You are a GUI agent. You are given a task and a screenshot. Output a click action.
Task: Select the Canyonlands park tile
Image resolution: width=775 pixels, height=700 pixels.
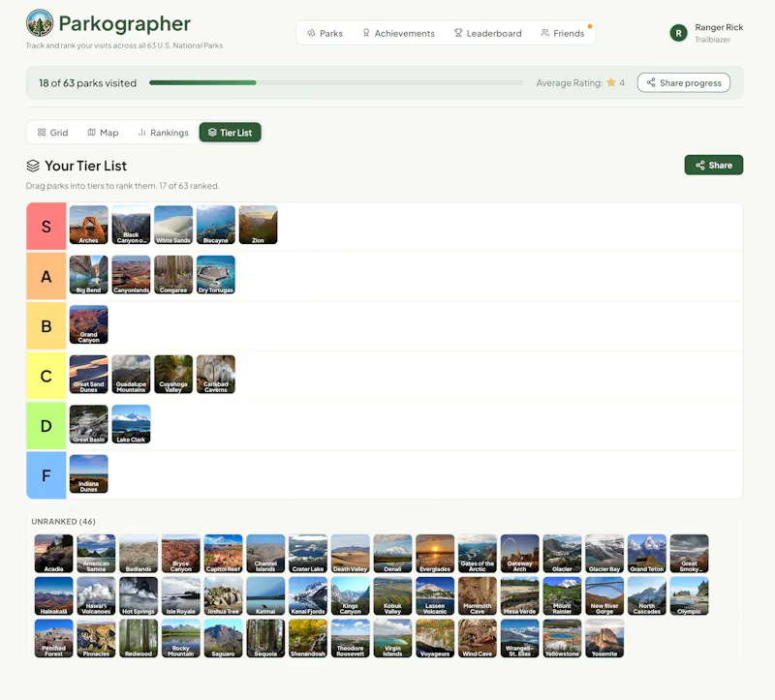(131, 275)
